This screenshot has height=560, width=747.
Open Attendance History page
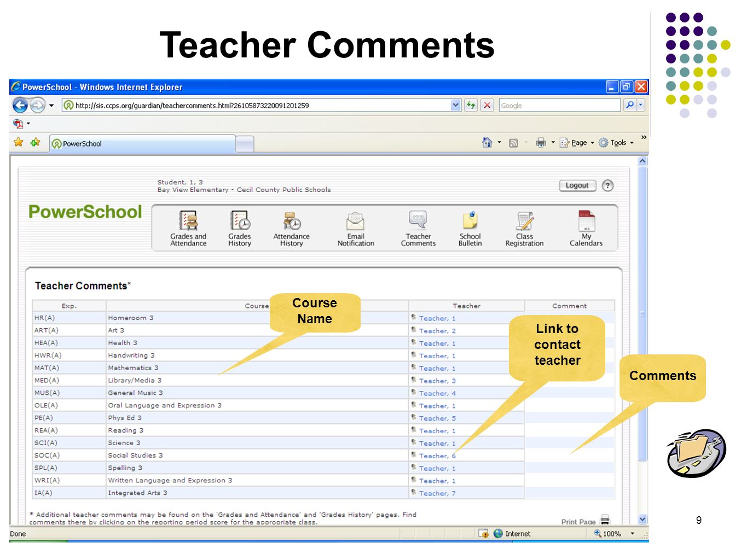click(291, 229)
